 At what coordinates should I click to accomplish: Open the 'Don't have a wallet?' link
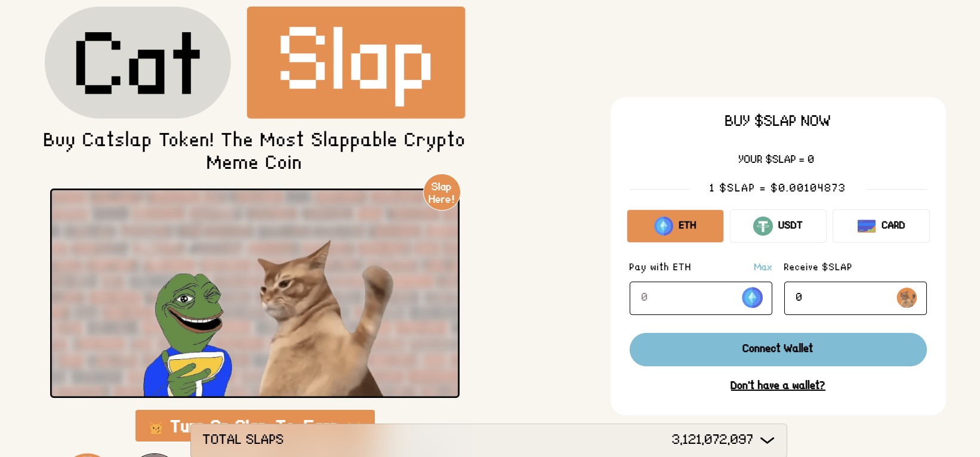[777, 385]
